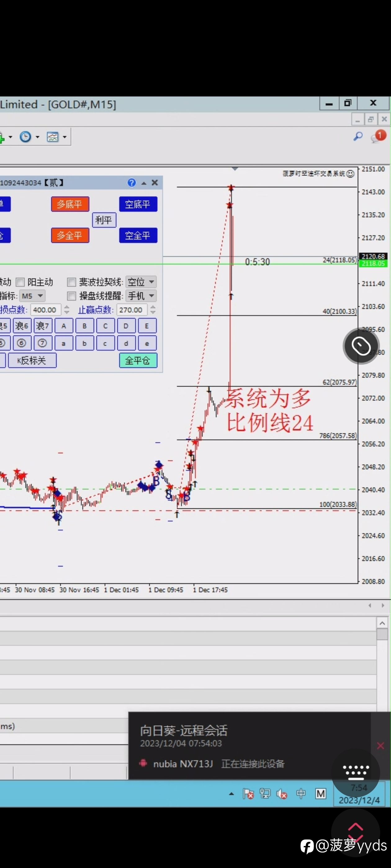Viewport: 391px width, 868px height.
Task: Dismiss the 向日葵 remote session notification
Action: pos(380,746)
